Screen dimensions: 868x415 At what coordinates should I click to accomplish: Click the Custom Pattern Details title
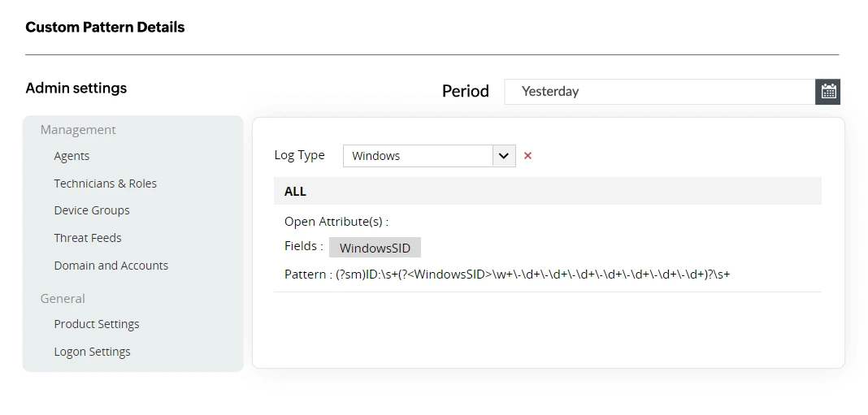click(x=105, y=28)
